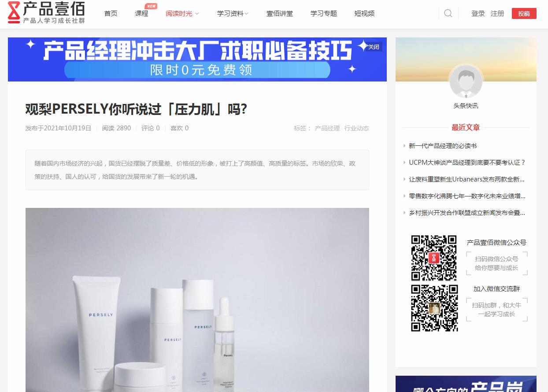Click the 注册 link
This screenshot has height=392, width=548.
click(497, 14)
